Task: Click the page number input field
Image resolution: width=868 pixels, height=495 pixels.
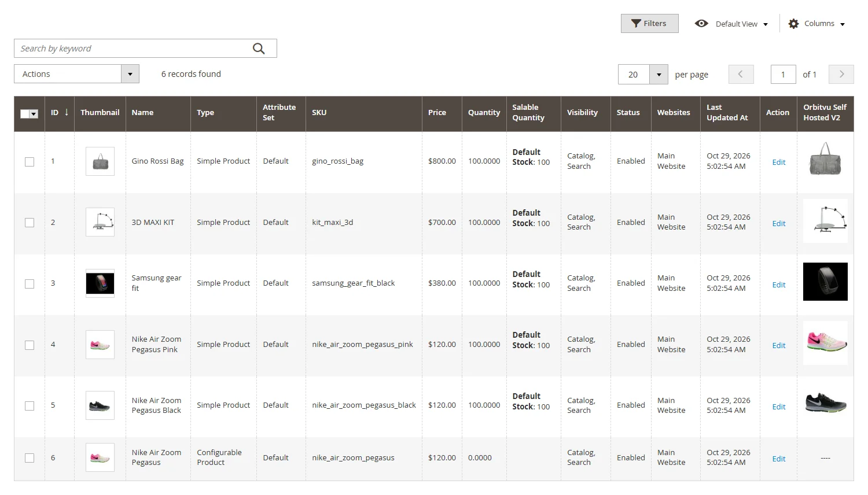Action: coord(783,75)
